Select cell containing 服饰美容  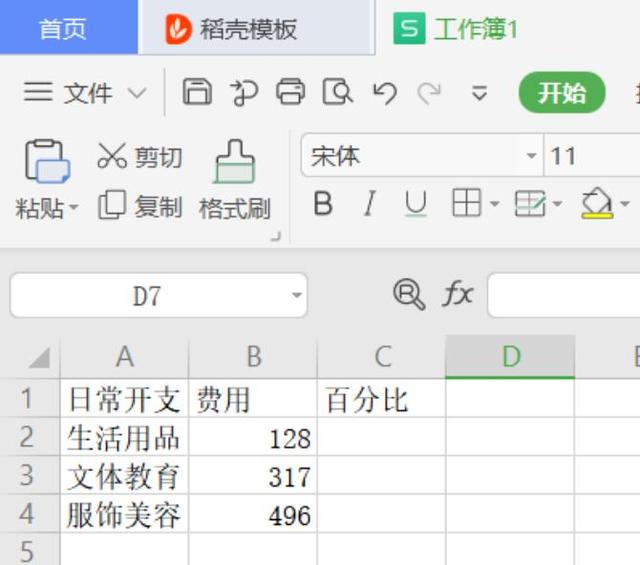(x=124, y=514)
